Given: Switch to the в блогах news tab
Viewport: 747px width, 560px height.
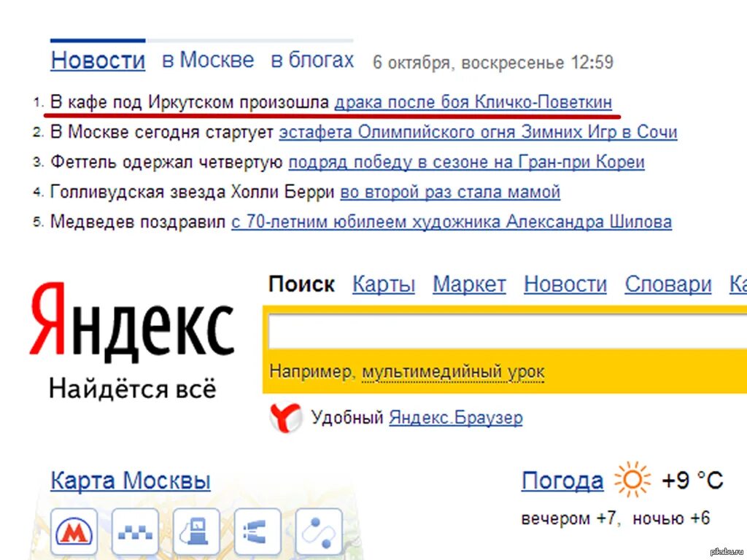Looking at the screenshot, I should click(x=312, y=61).
